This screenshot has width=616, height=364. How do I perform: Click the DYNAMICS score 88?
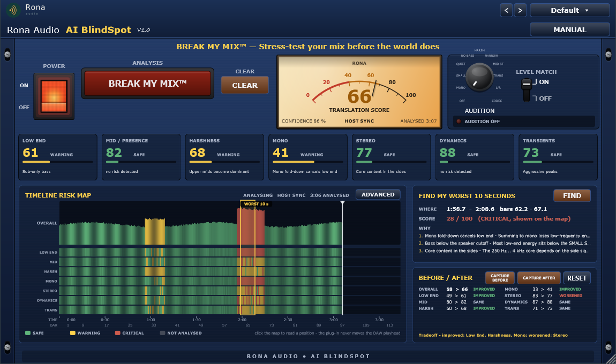447,153
